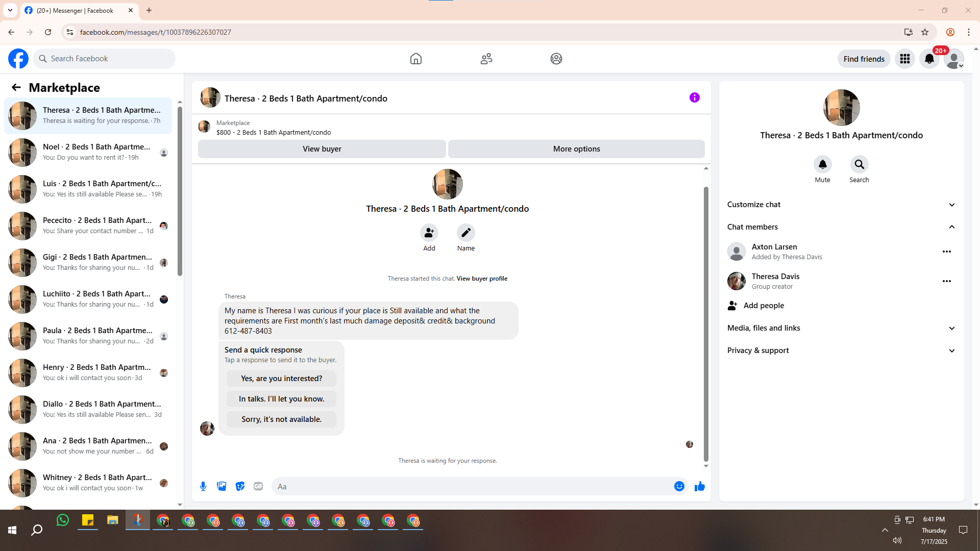980x551 pixels.
Task: Open the Friends tab in the top navigation
Action: click(x=486, y=59)
